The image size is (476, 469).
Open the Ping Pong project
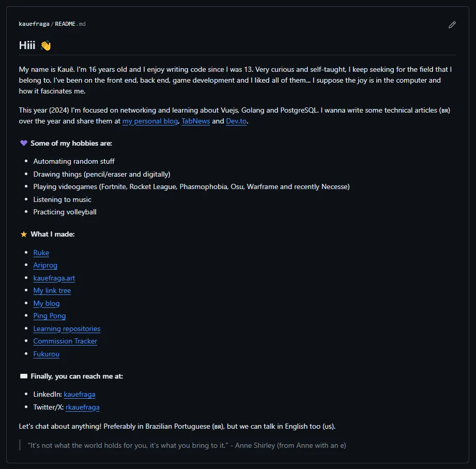50,316
